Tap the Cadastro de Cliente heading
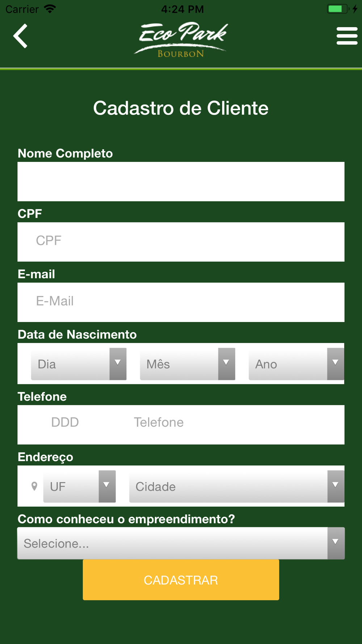The image size is (362, 644). [181, 108]
